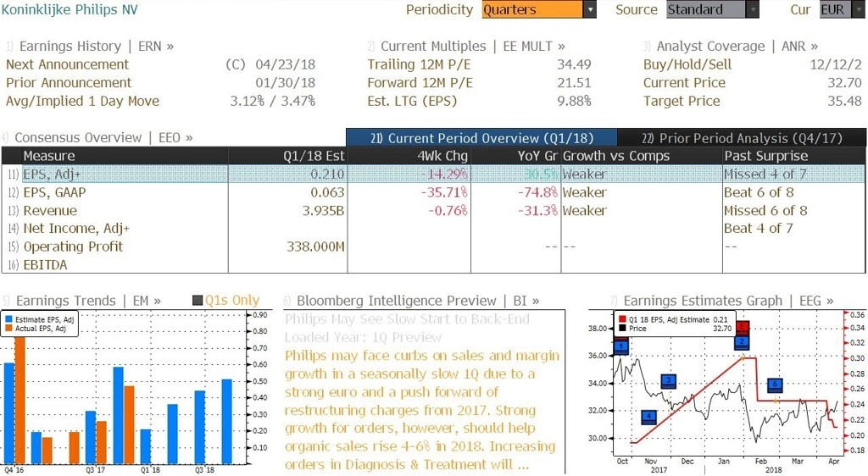The image size is (868, 476).
Task: Open the Periodicity Quarters dropdown arrow
Action: [x=590, y=10]
